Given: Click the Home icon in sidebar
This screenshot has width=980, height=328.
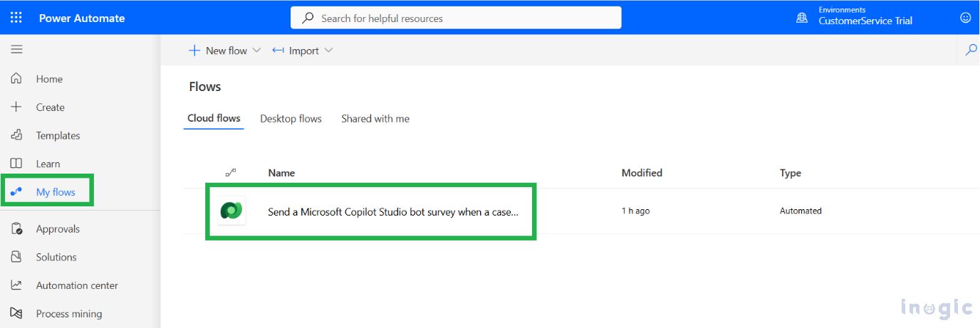Looking at the screenshot, I should coord(16,79).
